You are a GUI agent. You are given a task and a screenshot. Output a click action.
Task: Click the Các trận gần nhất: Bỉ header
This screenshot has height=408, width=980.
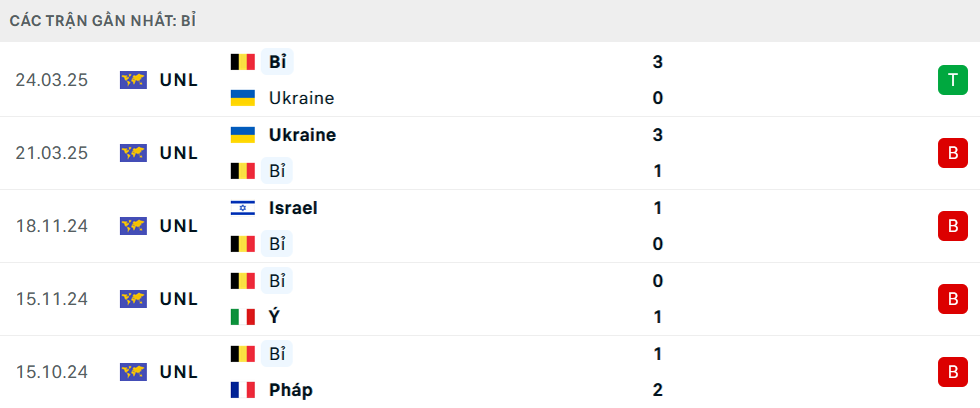(x=104, y=21)
